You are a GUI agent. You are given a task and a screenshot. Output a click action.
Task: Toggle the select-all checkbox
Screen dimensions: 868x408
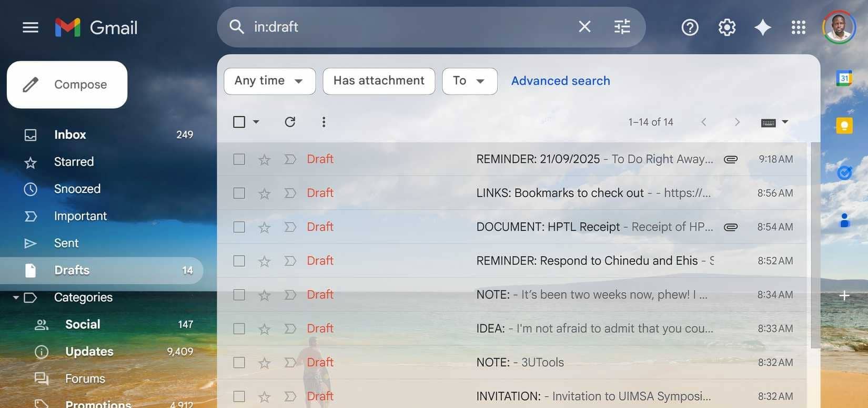(x=239, y=122)
